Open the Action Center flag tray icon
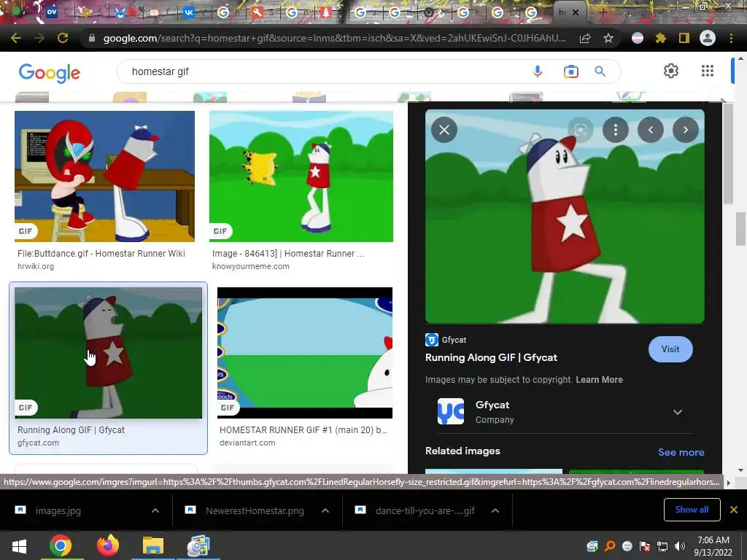747x560 pixels. [x=645, y=546]
